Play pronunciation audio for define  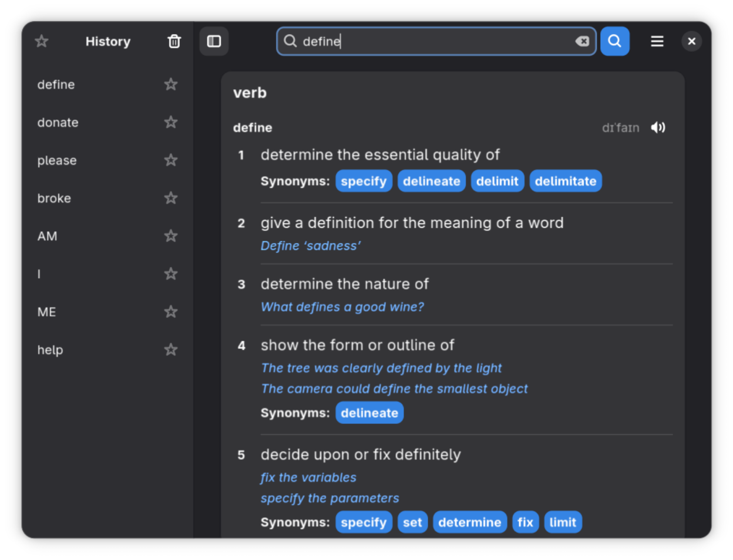click(x=658, y=127)
